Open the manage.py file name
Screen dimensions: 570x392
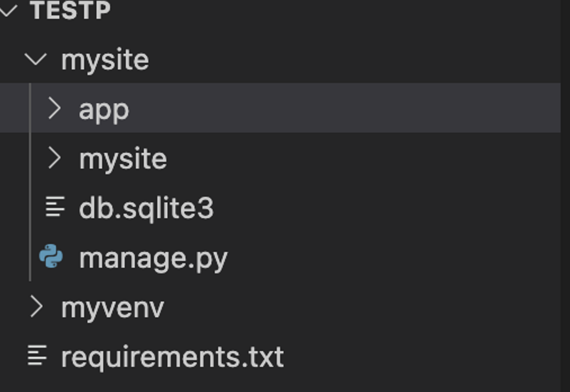(x=153, y=259)
